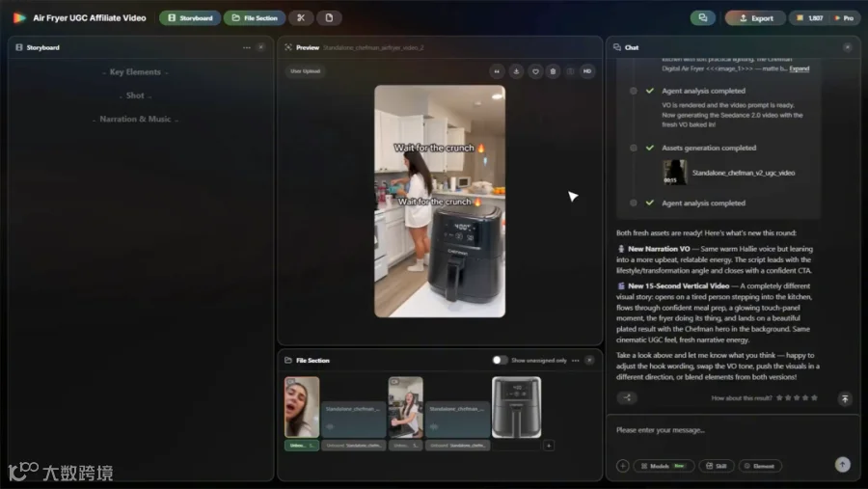Open the Element selector in chat
This screenshot has height=489, width=868.
click(760, 466)
